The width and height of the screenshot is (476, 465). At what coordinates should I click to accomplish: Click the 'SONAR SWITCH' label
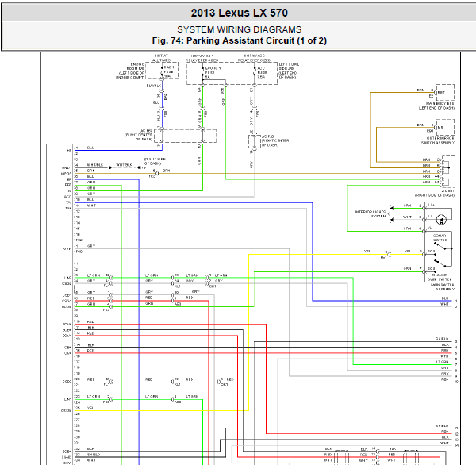440,238
